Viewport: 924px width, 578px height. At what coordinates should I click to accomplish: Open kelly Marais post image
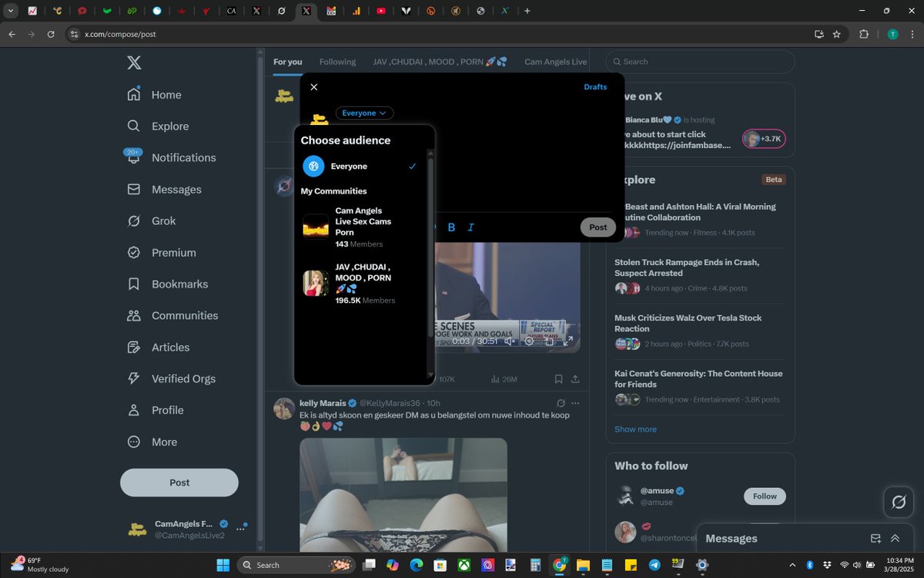[403, 495]
